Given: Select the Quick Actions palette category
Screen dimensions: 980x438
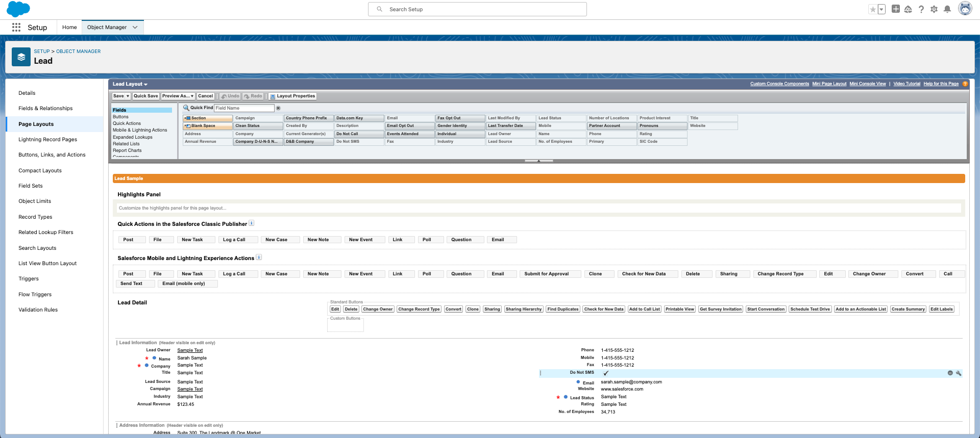Looking at the screenshot, I should pyautogui.click(x=127, y=124).
